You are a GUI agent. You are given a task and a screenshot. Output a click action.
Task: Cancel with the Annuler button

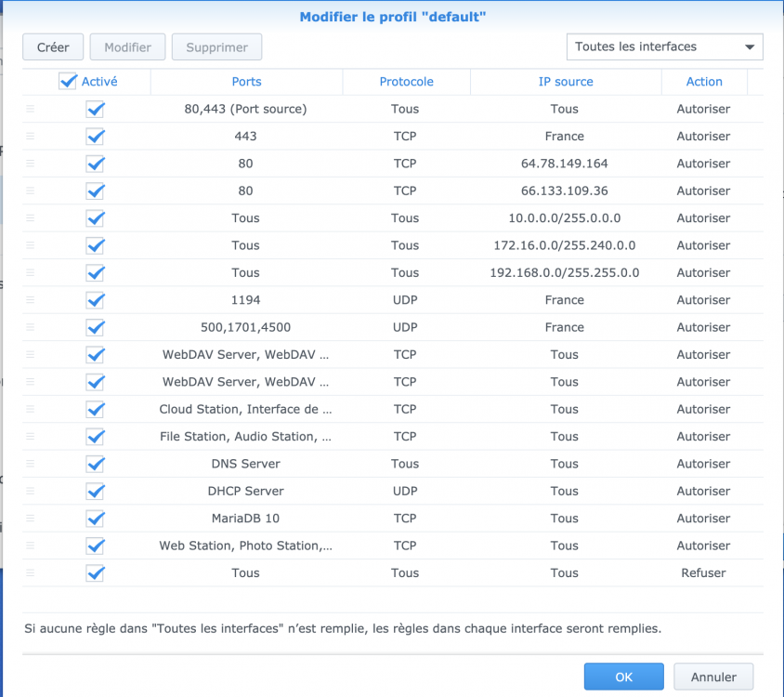pyautogui.click(x=713, y=677)
